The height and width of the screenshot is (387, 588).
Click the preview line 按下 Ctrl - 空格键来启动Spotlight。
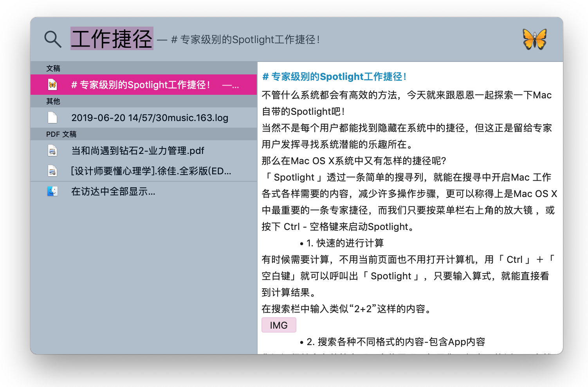[338, 226]
